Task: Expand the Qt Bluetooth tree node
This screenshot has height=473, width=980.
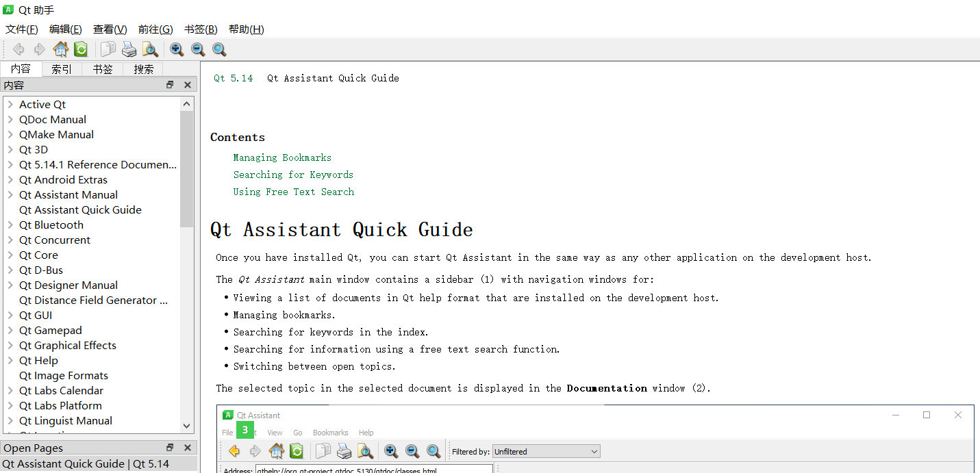Action: pos(10,225)
